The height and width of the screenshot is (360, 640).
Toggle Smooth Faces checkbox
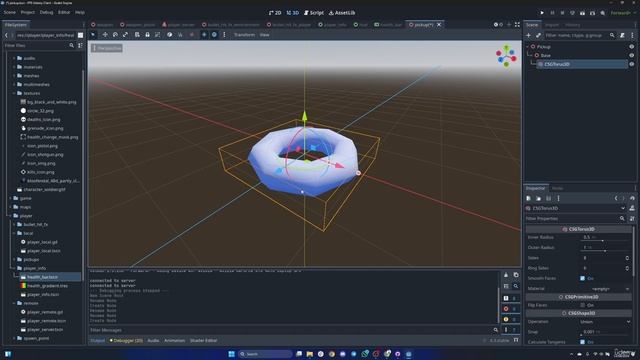click(x=582, y=278)
